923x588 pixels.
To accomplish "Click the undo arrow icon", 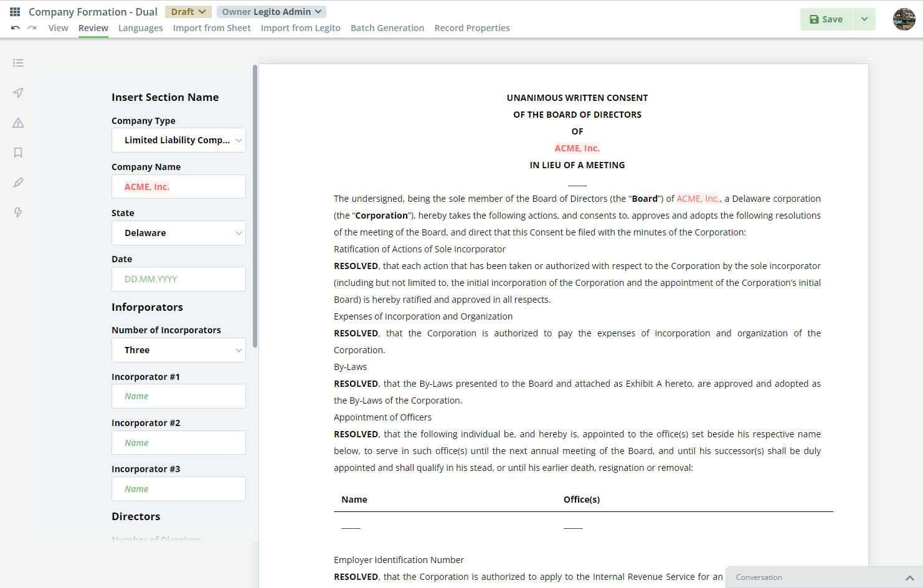I will (x=16, y=28).
